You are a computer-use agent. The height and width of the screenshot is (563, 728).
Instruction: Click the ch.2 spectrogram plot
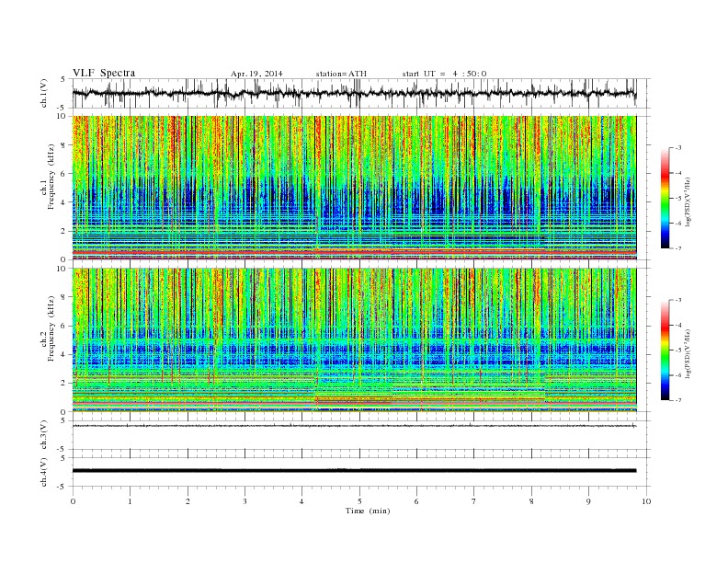tap(354, 339)
